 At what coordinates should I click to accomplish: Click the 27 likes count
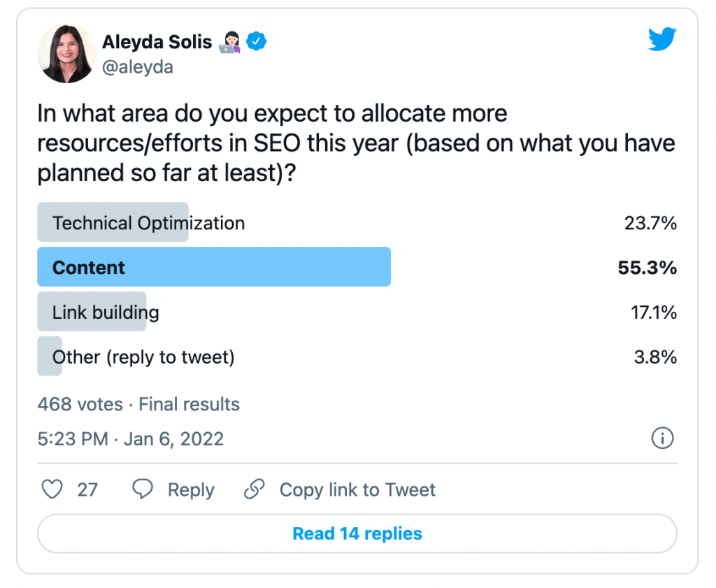point(89,489)
